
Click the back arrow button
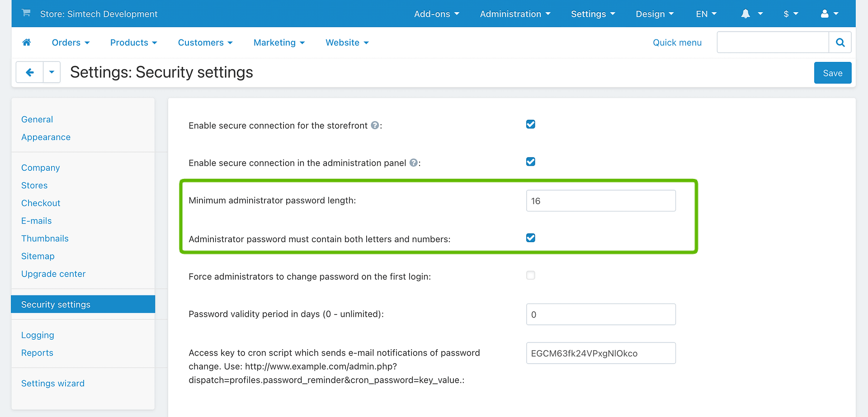[x=30, y=72]
